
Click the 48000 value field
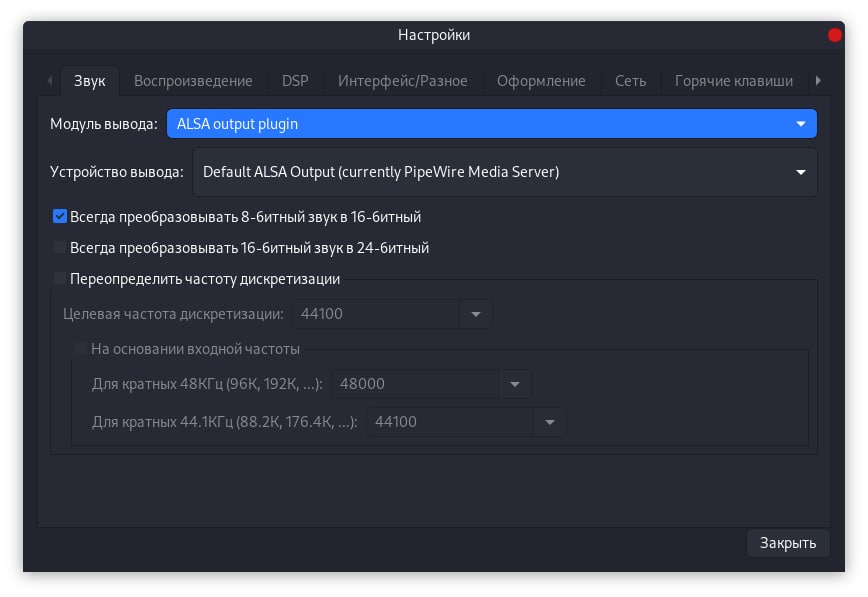(x=415, y=384)
